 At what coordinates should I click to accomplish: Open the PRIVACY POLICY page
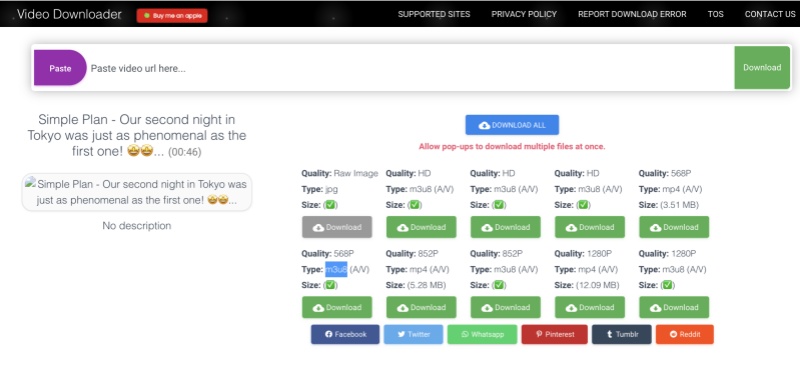(524, 14)
